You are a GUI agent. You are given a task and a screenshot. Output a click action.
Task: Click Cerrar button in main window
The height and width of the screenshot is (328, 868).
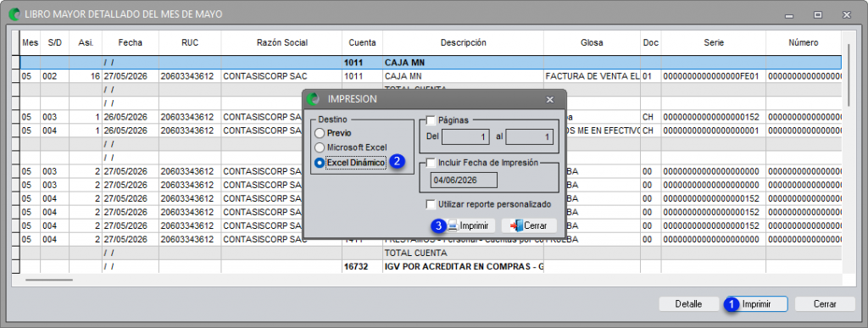point(825,304)
